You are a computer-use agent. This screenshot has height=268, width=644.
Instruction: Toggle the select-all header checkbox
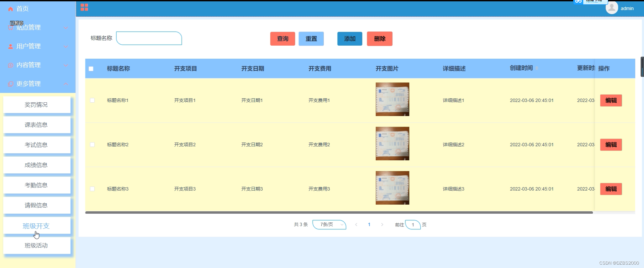coord(91,69)
